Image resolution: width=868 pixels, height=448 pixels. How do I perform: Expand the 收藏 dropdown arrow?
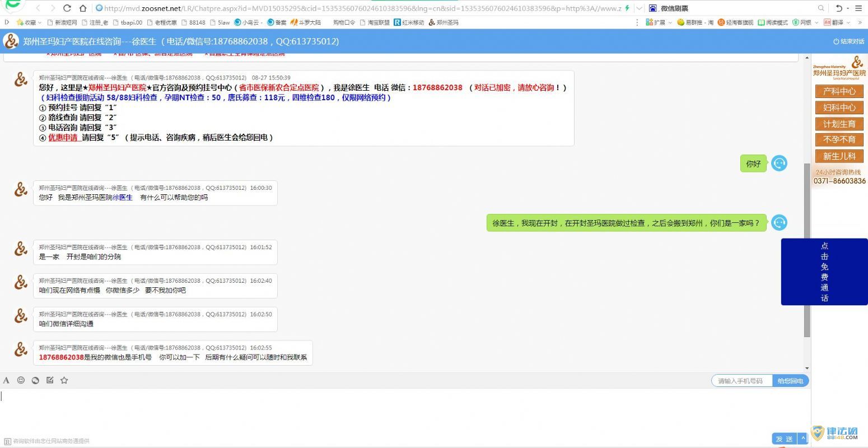coord(40,23)
